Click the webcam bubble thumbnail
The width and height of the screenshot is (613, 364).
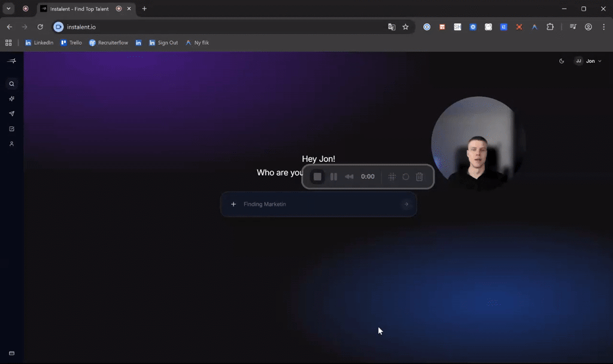coord(478,144)
